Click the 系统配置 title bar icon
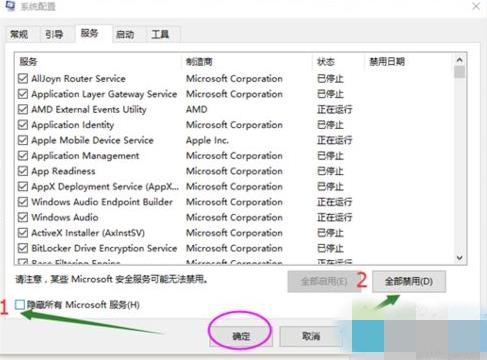Image resolution: width=487 pixels, height=360 pixels. click(10, 6)
